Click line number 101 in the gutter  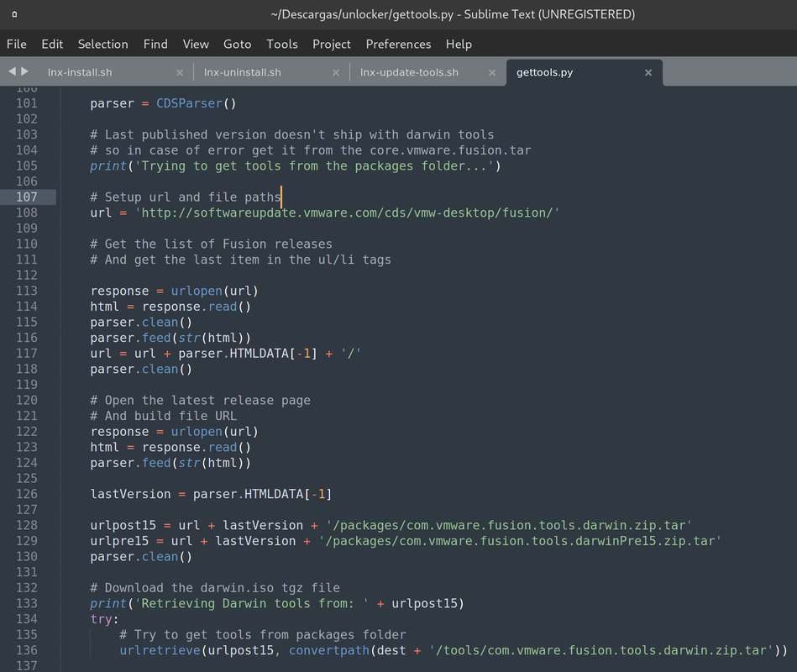(x=26, y=103)
